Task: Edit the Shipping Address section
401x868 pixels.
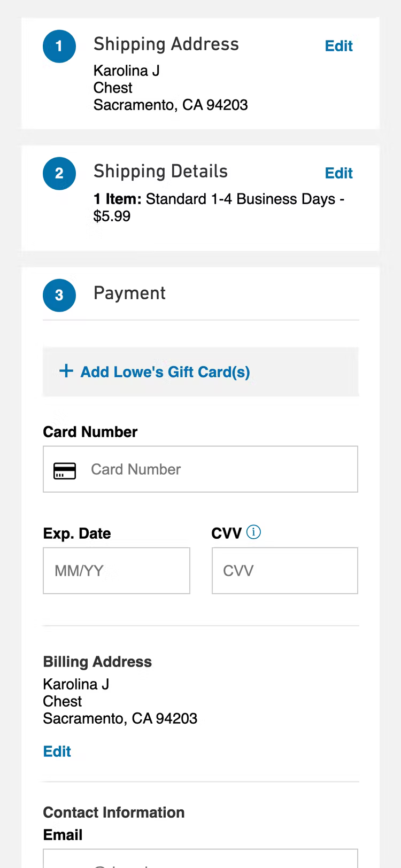Action: click(x=338, y=46)
